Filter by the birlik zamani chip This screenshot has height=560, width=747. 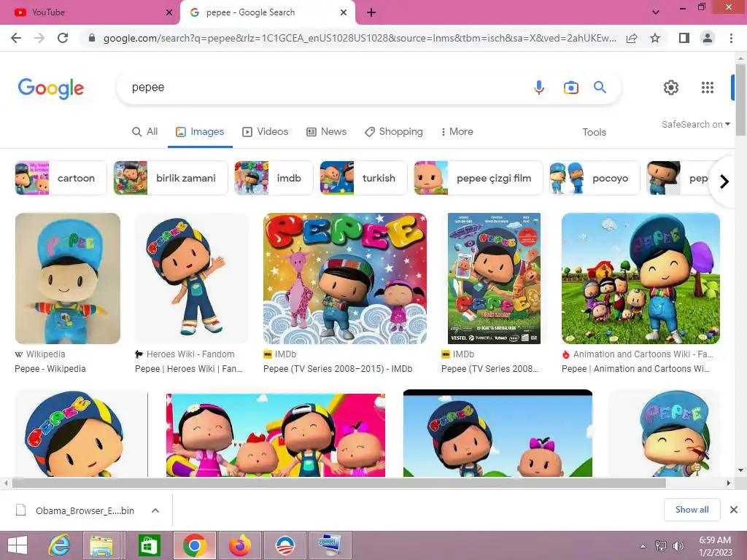pos(171,178)
